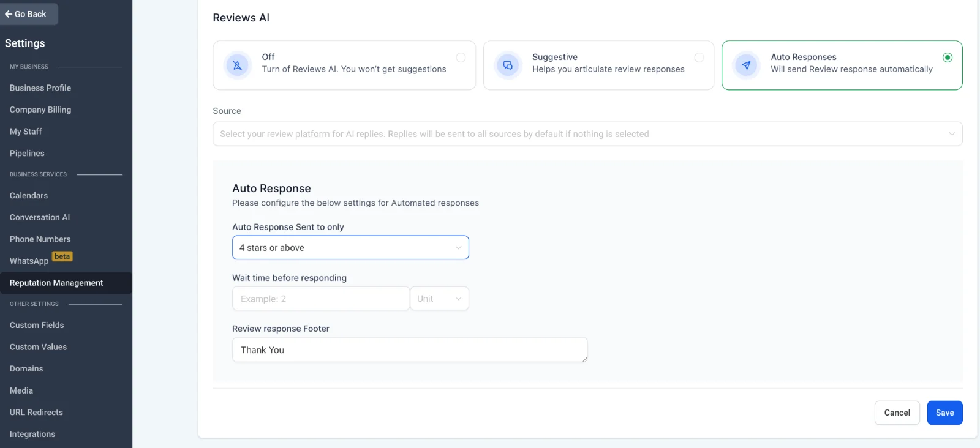
Task: Click the Cancel button
Action: click(897, 413)
